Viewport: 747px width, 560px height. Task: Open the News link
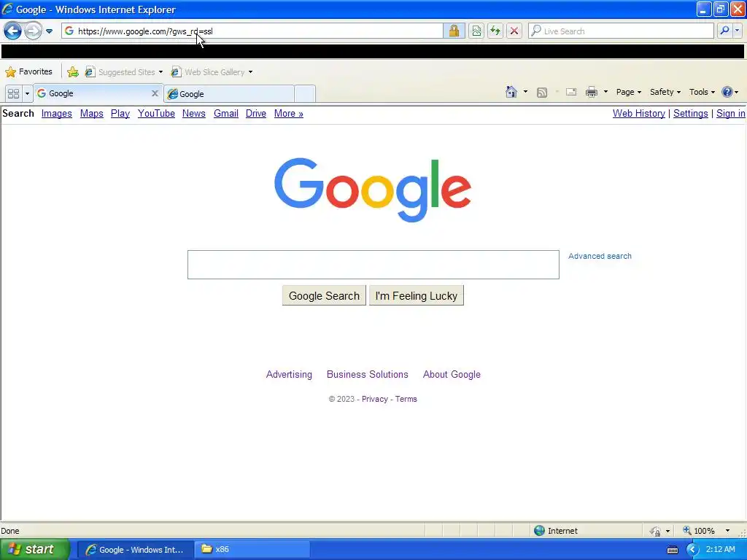[x=194, y=113]
